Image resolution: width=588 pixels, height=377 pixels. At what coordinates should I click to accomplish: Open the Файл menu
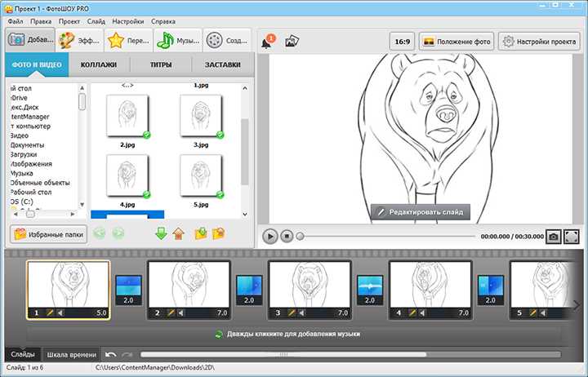coord(16,21)
